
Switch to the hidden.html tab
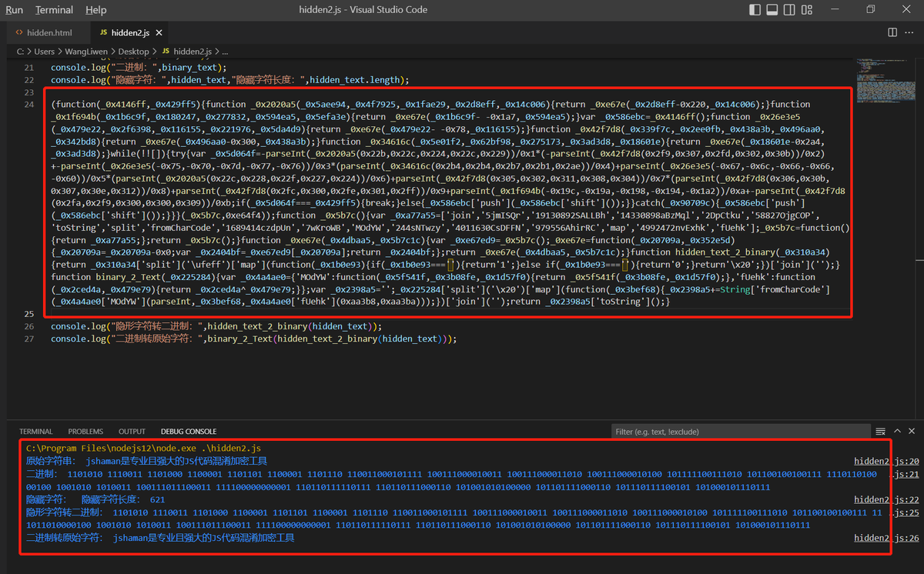pyautogui.click(x=49, y=33)
